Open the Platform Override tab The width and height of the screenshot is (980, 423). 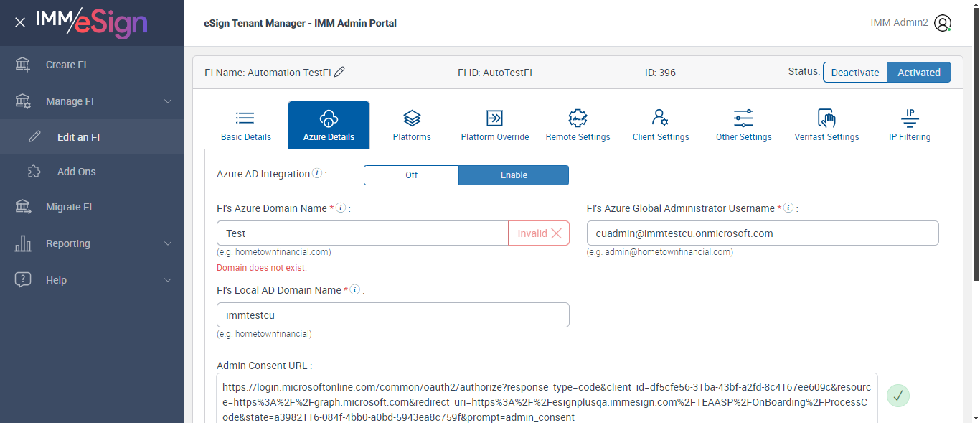pyautogui.click(x=495, y=125)
